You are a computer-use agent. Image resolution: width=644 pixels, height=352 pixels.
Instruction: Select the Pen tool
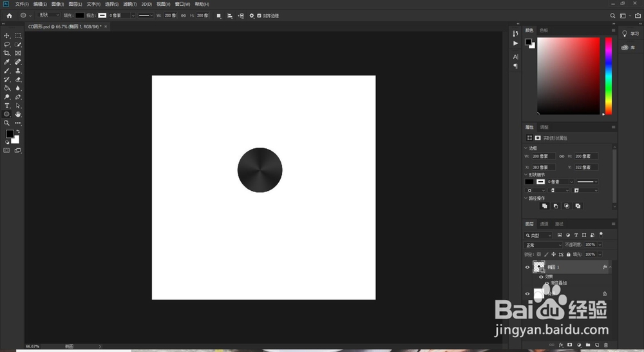[17, 97]
